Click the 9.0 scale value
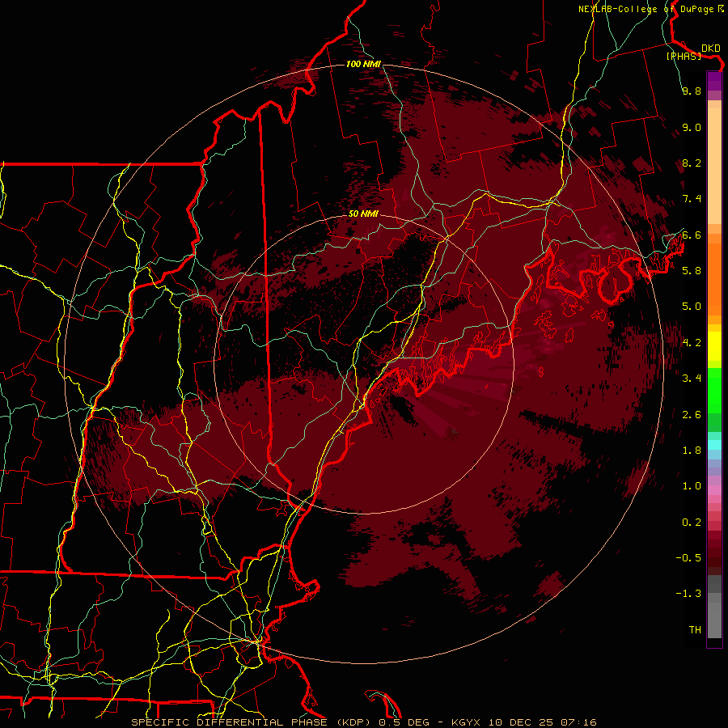The width and height of the screenshot is (728, 728). pyautogui.click(x=692, y=127)
